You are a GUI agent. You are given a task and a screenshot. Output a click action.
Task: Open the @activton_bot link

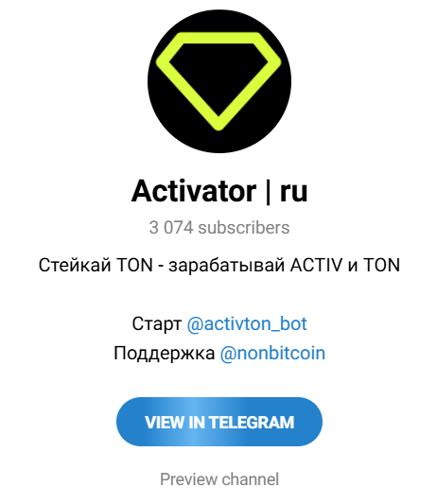pyautogui.click(x=247, y=323)
